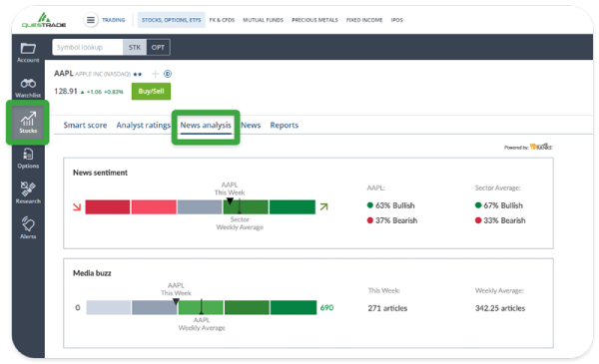Toggle the OPT symbol lookup mode
This screenshot has height=364, width=599.
coord(158,47)
